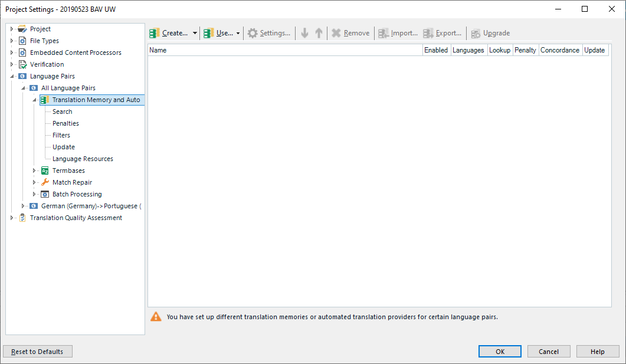This screenshot has width=626, height=364.
Task: Click the Concordance column header
Action: pyautogui.click(x=560, y=50)
